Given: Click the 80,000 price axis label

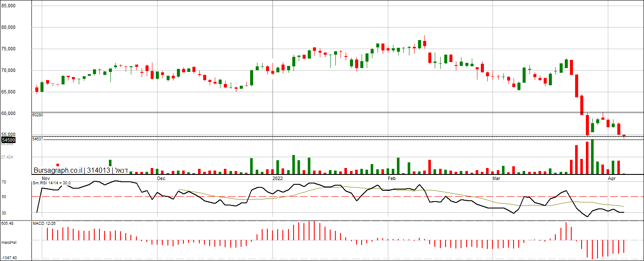Looking at the screenshot, I should click(9, 27).
